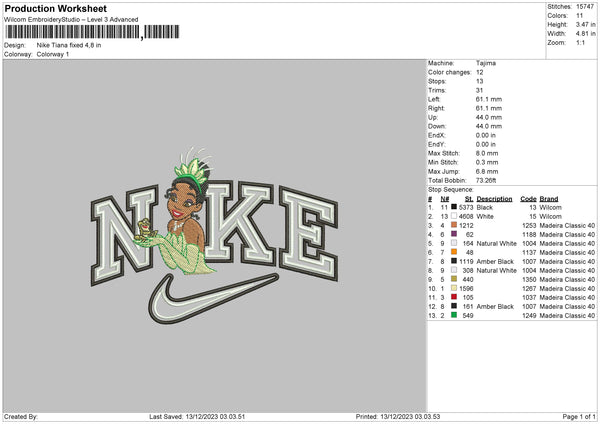600x424 pixels.
Task: Click the barcode at the top
Action: pos(92,32)
